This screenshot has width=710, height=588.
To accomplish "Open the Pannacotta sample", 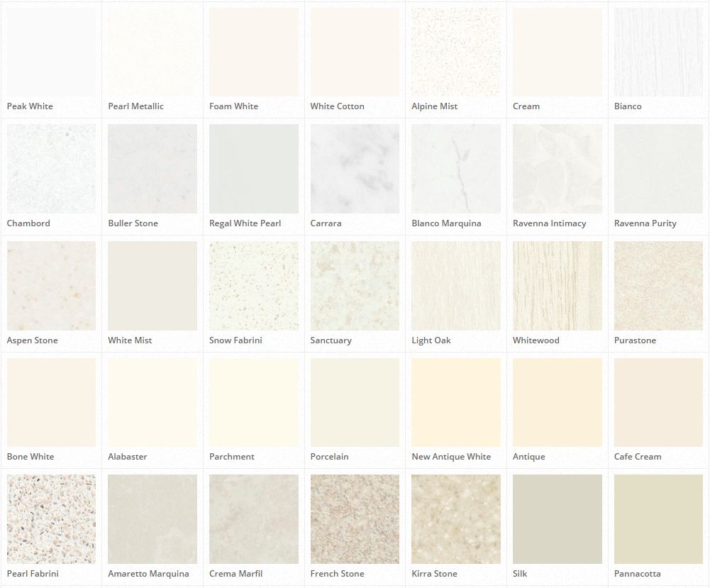I will point(658,519).
